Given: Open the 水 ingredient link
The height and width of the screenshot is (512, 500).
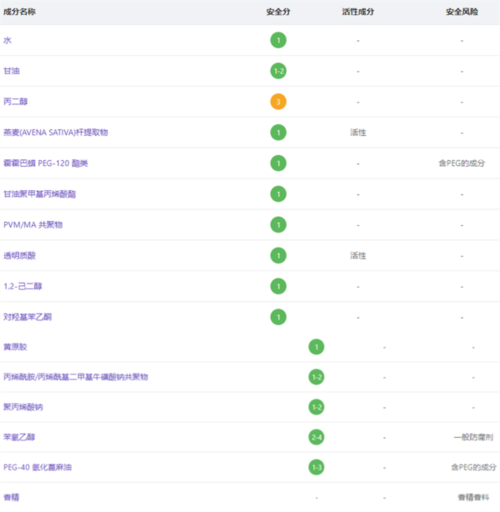Looking at the screenshot, I should click(7, 40).
